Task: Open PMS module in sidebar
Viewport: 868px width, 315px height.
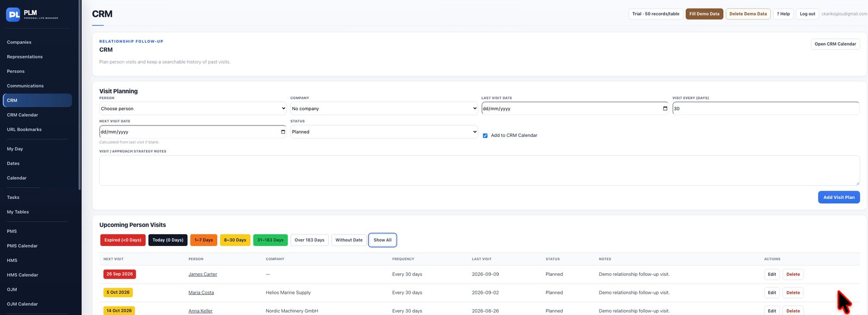Action: pos(11,231)
